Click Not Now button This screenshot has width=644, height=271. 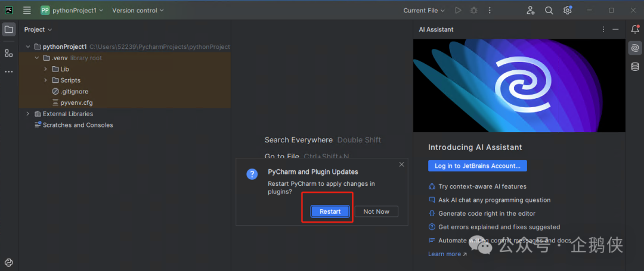[376, 211]
